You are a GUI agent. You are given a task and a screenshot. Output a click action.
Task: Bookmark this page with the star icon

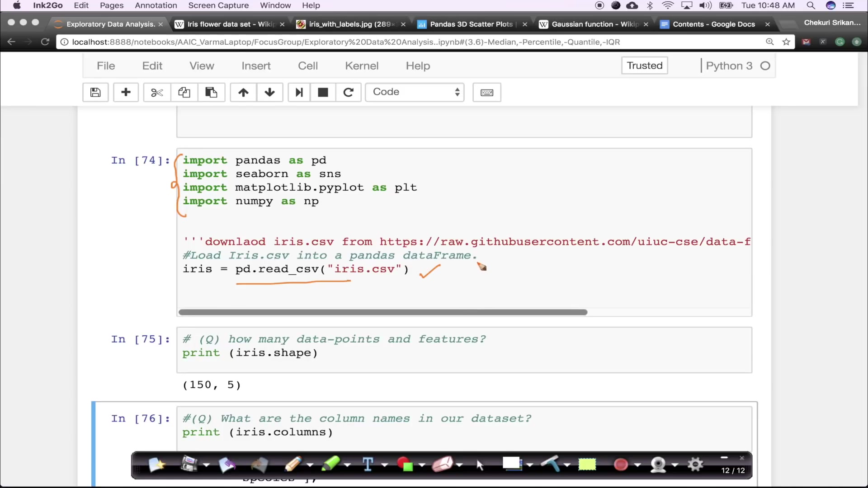click(x=786, y=42)
